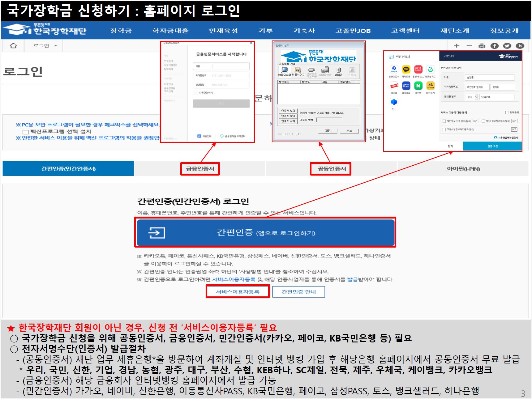Click the 휴대폰번호 field in 금융인증서비스
Image resolution: width=532 pixels, height=399 pixels.
pos(221,75)
